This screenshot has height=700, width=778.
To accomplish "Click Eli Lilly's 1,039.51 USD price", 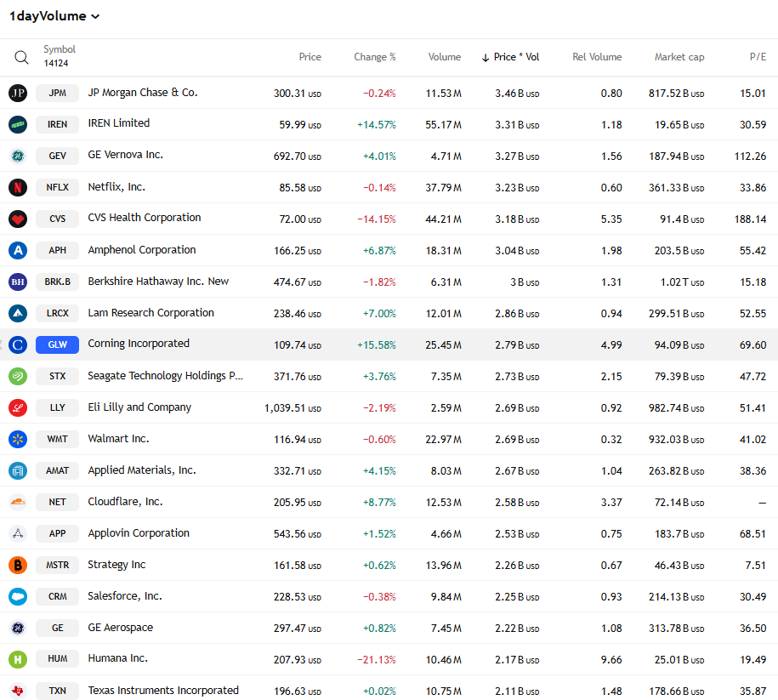I will [292, 408].
